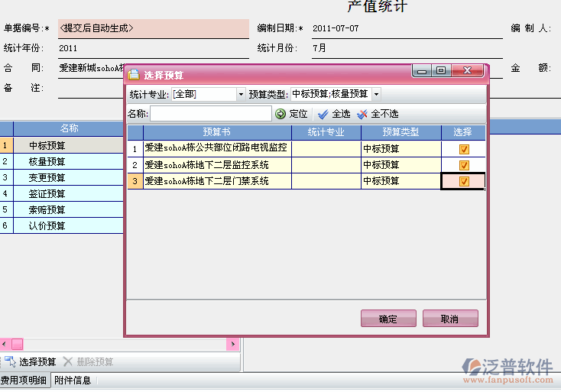Screen dimensions: 561x392
Task: Select 认价预算 row in left list
Action: coord(62,226)
